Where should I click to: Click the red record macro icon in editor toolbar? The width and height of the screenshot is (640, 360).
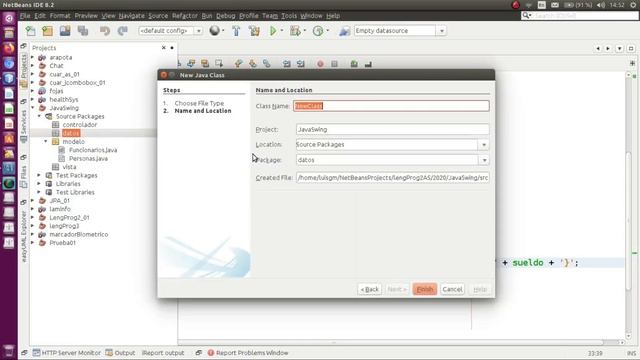[x=320, y=64]
